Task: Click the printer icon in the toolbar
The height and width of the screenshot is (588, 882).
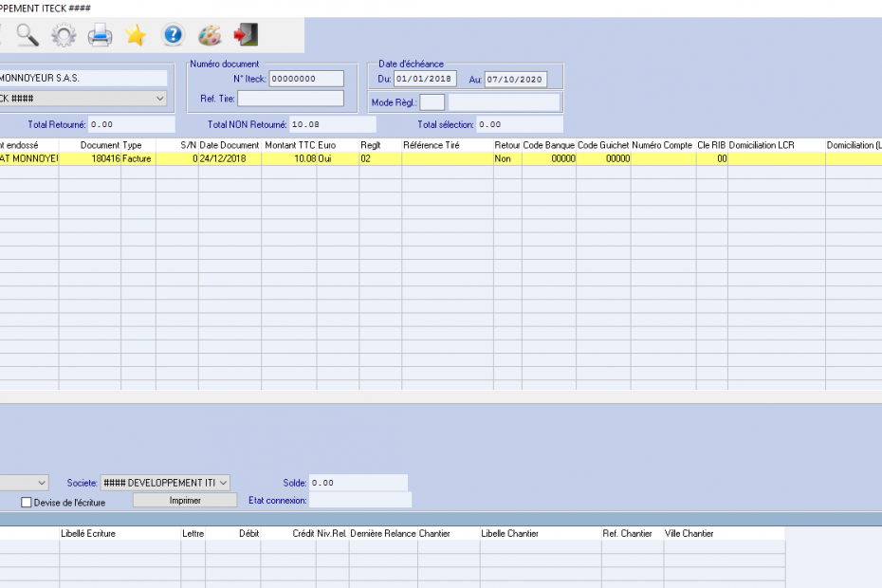Action: [101, 35]
